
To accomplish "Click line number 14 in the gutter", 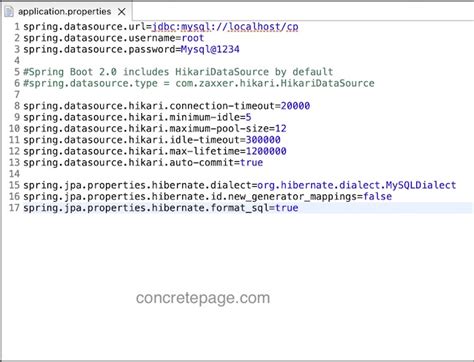I will [x=14, y=174].
